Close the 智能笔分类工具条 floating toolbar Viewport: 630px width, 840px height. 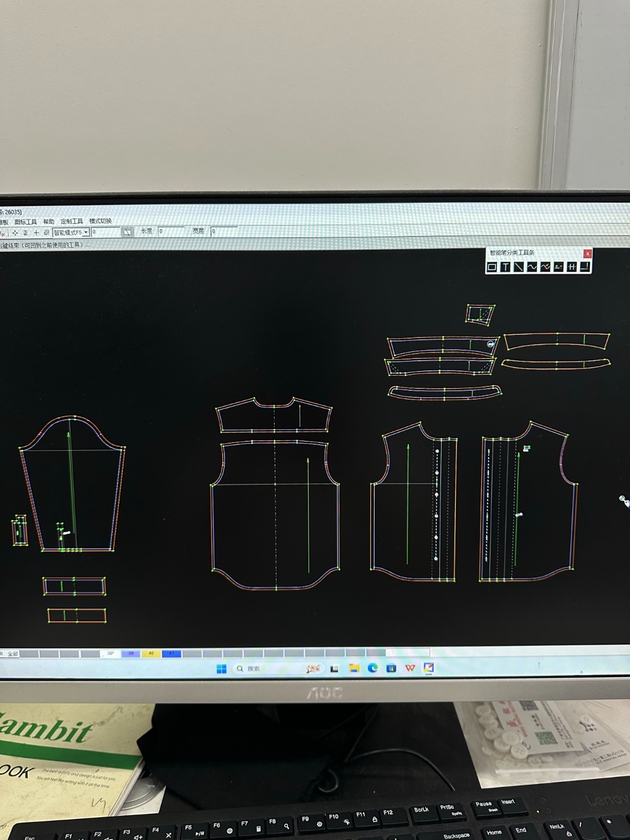click(x=587, y=253)
